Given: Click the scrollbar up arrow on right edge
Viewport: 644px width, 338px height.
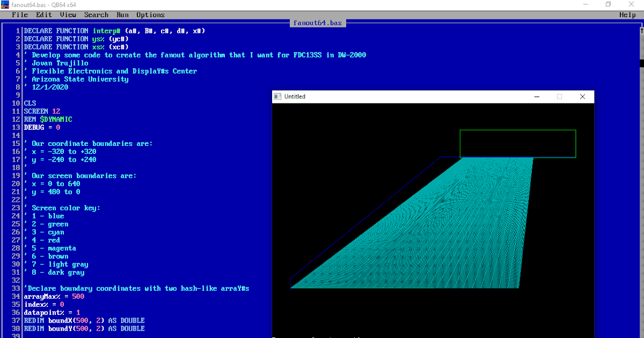Looking at the screenshot, I should [640, 31].
